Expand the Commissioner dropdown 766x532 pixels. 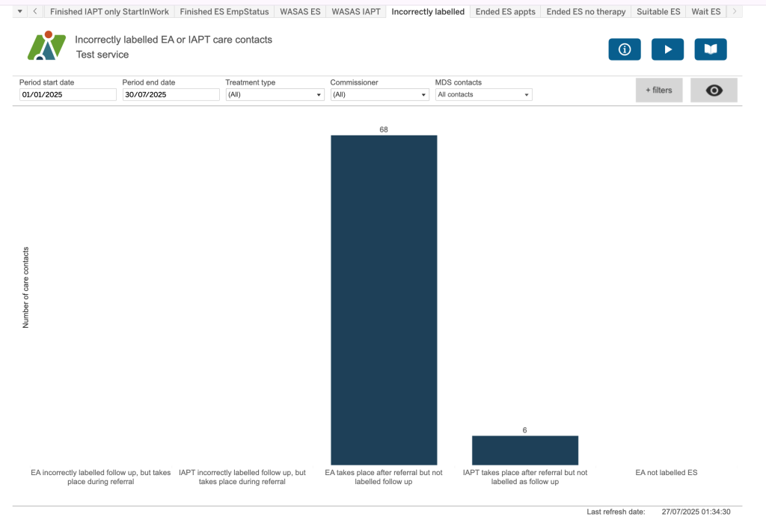[x=379, y=95]
